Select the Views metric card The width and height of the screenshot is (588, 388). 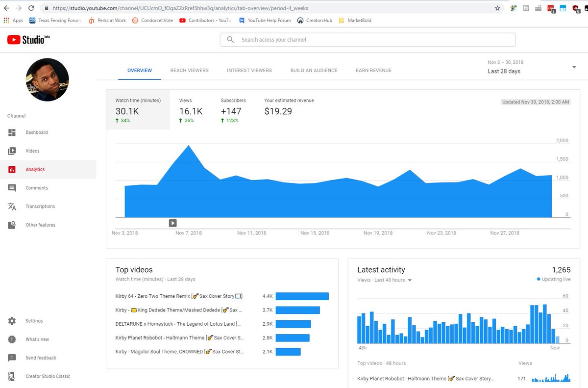[x=191, y=110]
